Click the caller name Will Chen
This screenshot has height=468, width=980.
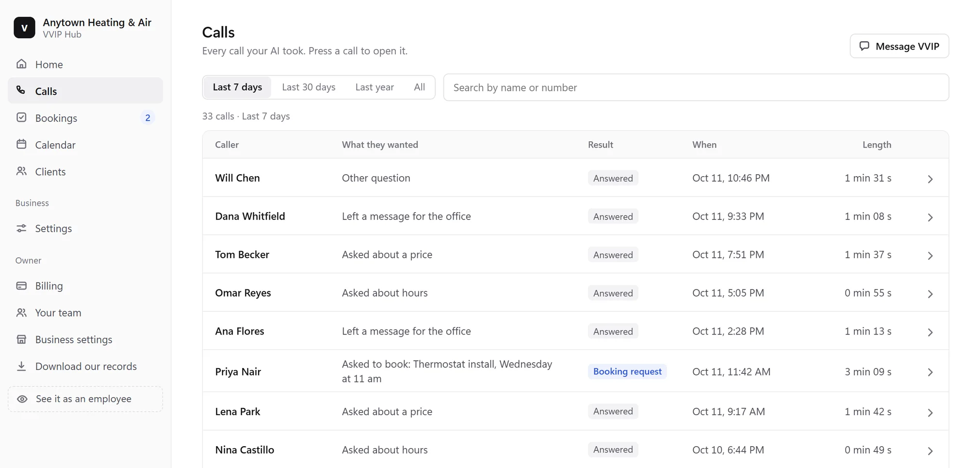pos(238,178)
